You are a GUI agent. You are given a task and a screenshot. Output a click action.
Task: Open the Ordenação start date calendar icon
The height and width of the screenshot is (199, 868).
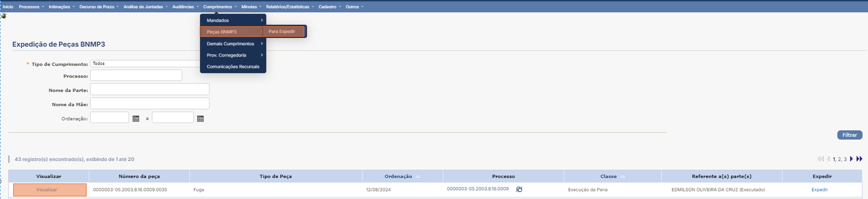[136, 119]
